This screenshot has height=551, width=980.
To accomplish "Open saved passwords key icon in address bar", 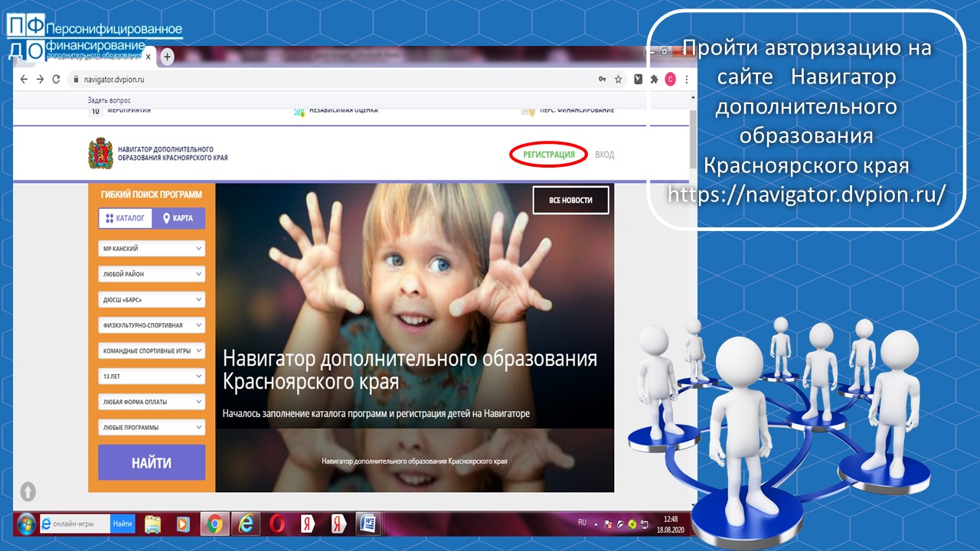I will [x=603, y=79].
